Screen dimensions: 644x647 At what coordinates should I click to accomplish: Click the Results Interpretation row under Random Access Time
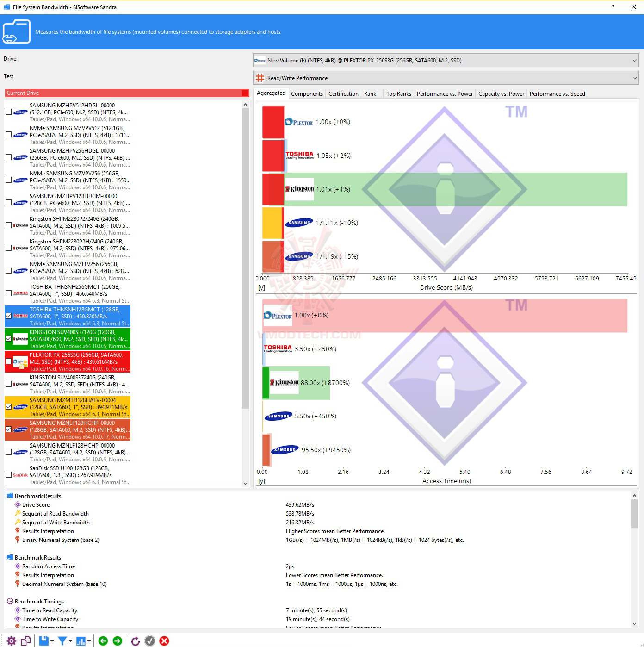click(48, 575)
